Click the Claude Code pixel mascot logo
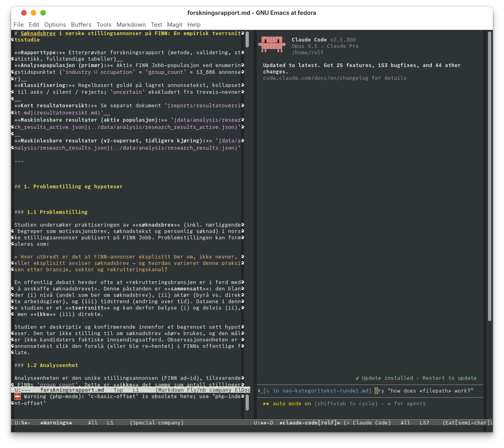The width and height of the screenshot is (504, 448). click(x=272, y=44)
